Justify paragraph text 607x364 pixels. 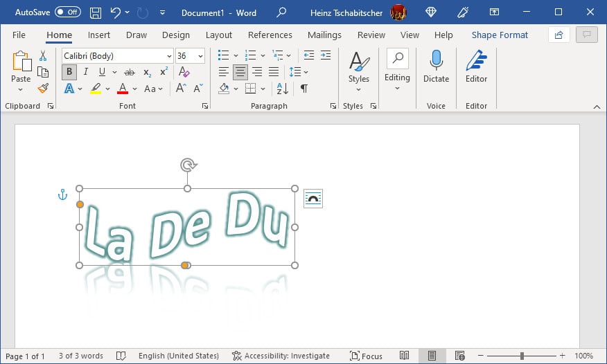tap(274, 72)
